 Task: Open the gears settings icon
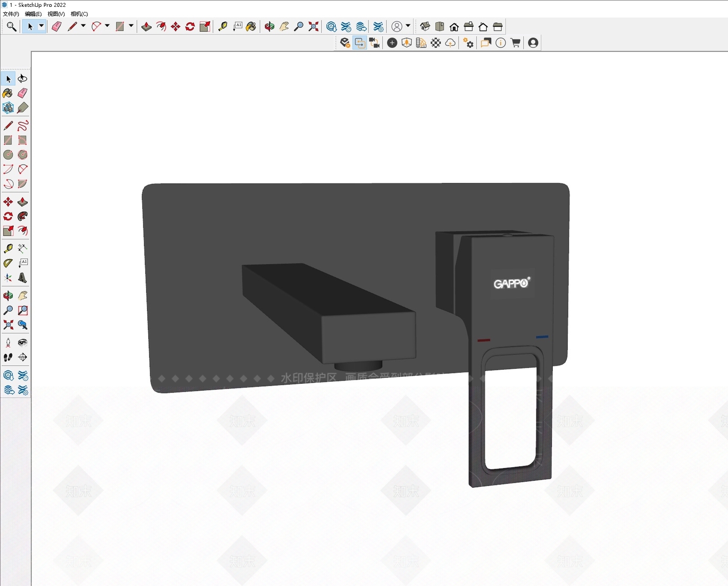468,43
